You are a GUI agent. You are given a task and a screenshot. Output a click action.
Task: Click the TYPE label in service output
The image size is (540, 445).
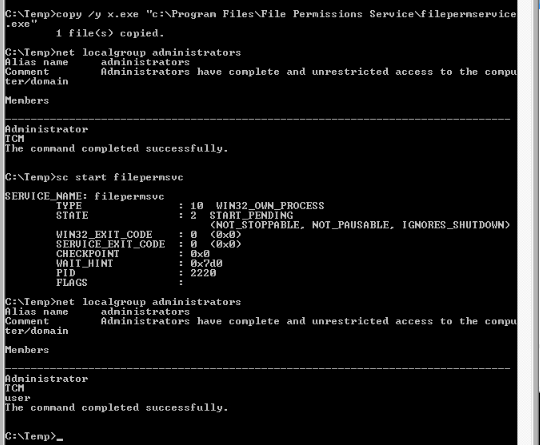point(69,206)
